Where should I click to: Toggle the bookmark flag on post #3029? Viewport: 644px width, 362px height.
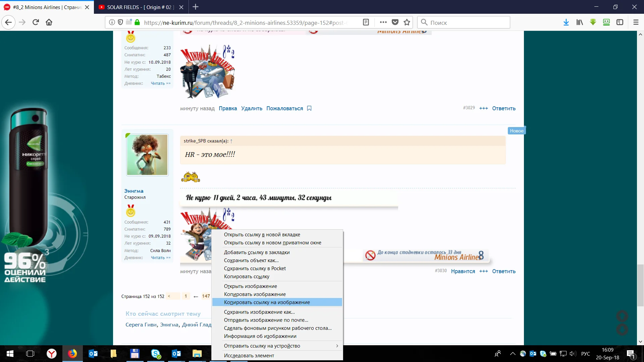[309, 108]
